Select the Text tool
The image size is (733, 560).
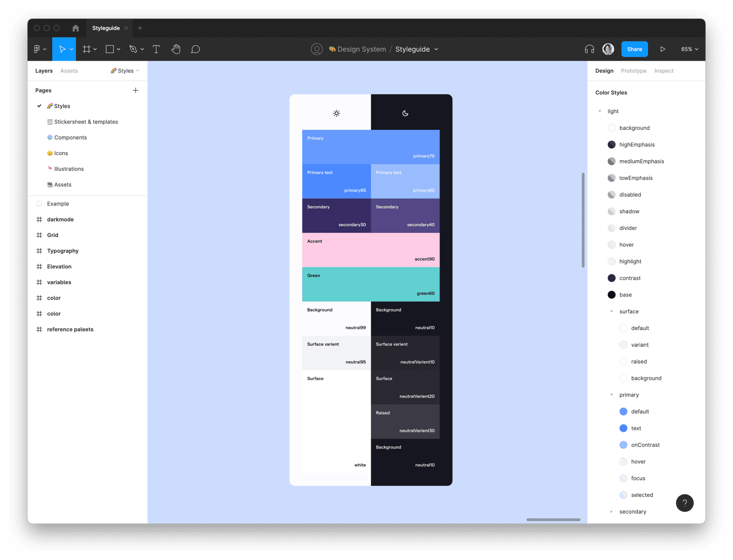(x=156, y=49)
